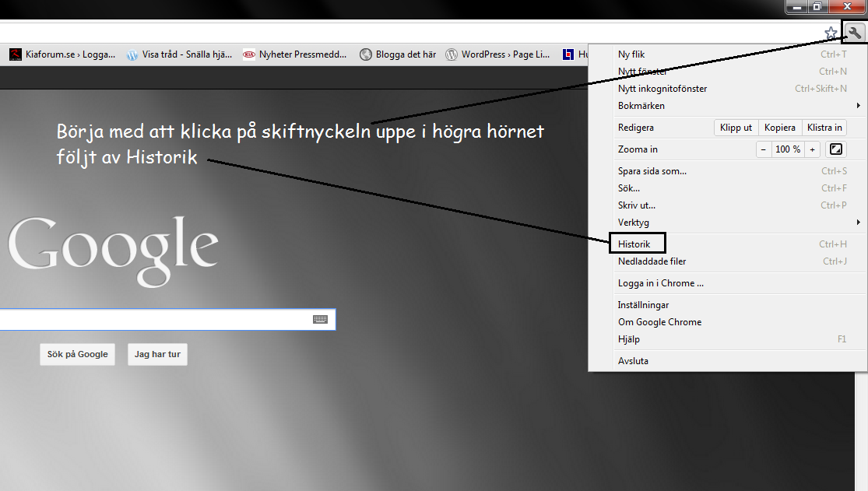Image resolution: width=868 pixels, height=491 pixels.
Task: Select Historik from the menu
Action: click(634, 244)
